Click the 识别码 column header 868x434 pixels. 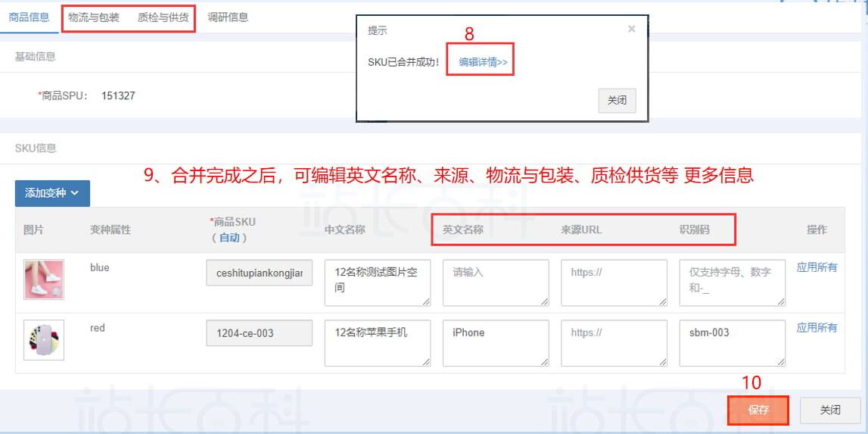[x=694, y=229]
